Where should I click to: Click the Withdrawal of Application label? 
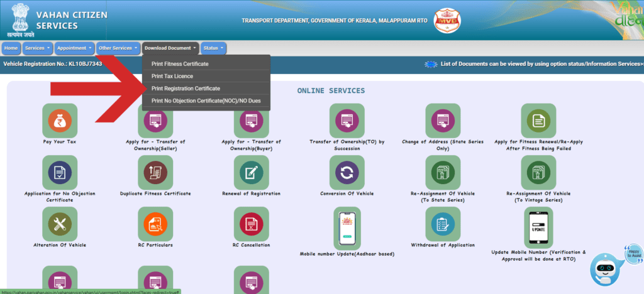tap(443, 245)
